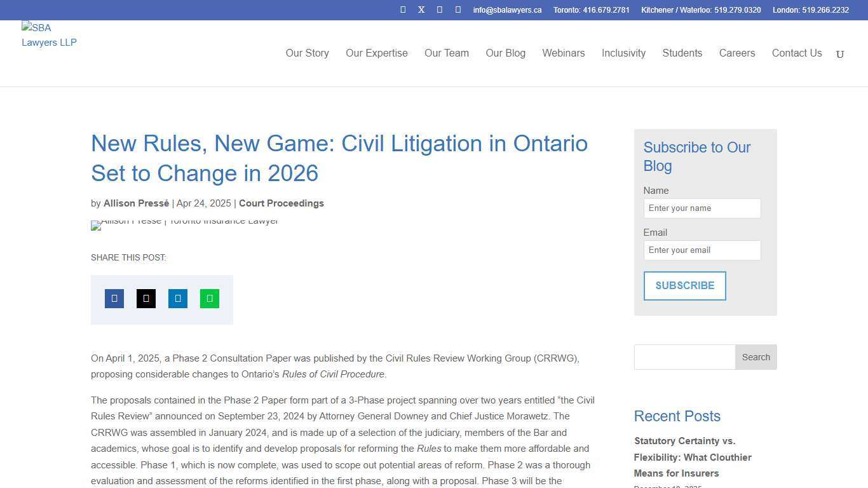Open the Our Expertise menu
The height and width of the screenshot is (488, 868).
point(376,53)
